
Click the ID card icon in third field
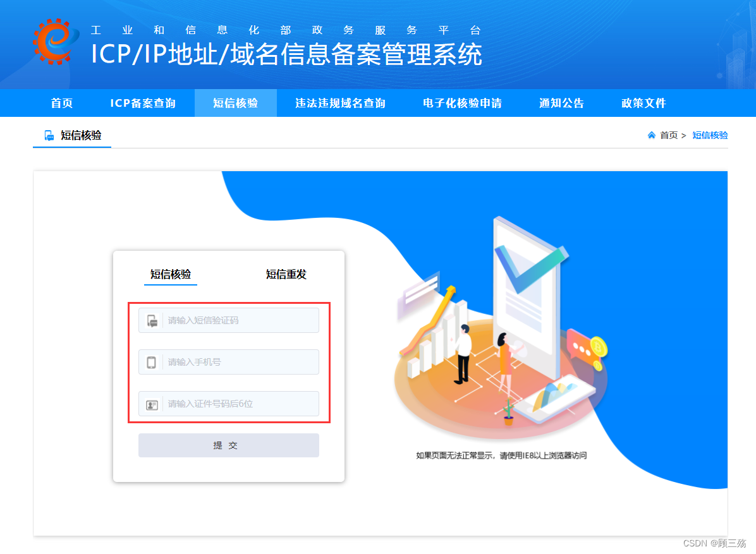tap(152, 405)
